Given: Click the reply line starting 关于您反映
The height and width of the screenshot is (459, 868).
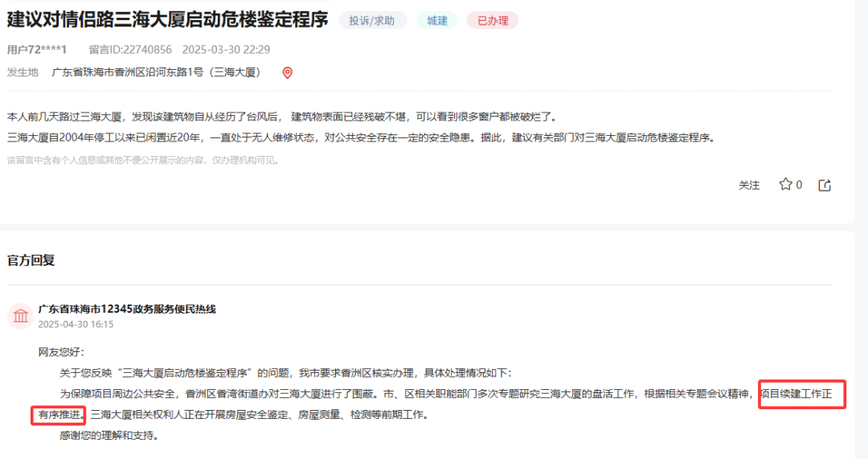Looking at the screenshot, I should click(x=286, y=373).
